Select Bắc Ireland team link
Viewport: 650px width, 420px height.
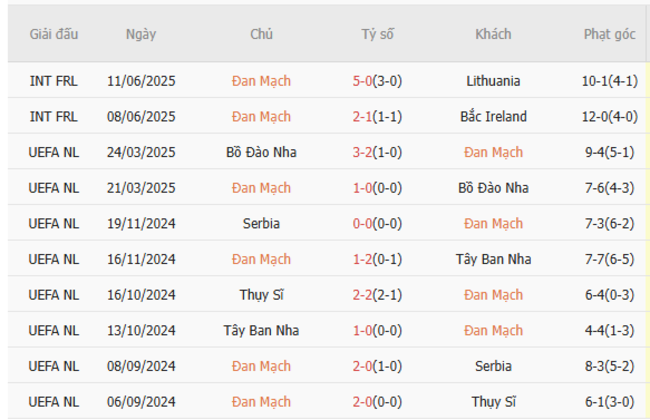tap(493, 117)
